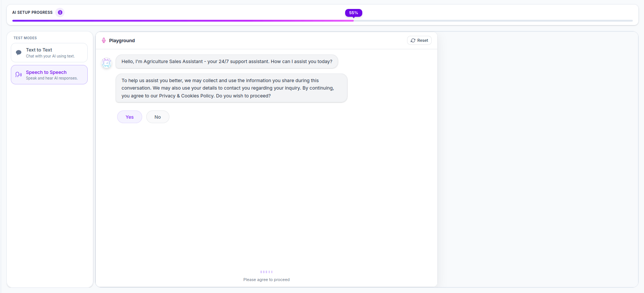The height and width of the screenshot is (293, 644).
Task: Click the Text to Text chat bubble icon
Action: (19, 53)
